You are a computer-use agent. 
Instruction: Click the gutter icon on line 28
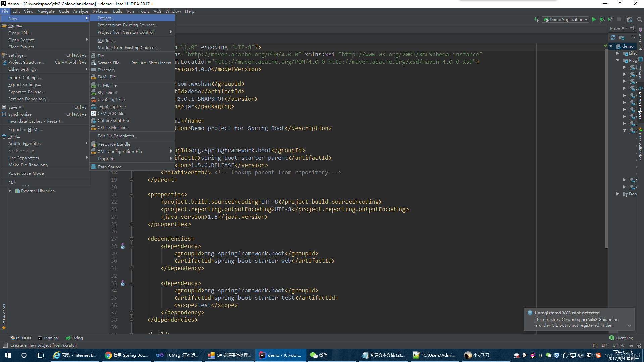[123, 246]
